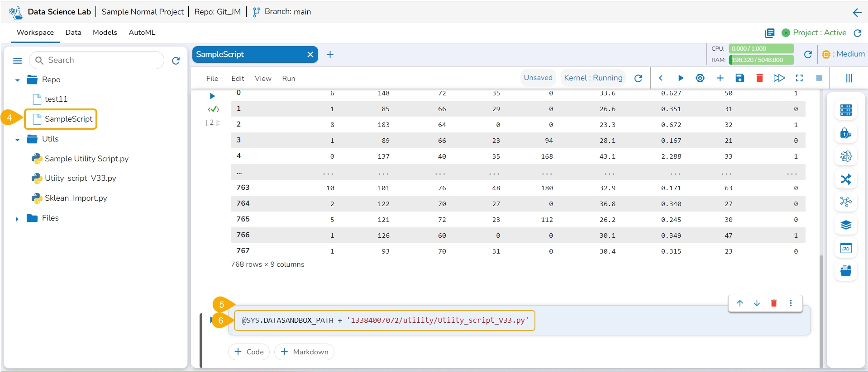
Task: Click the Run all cells fast-forward icon
Action: point(779,78)
